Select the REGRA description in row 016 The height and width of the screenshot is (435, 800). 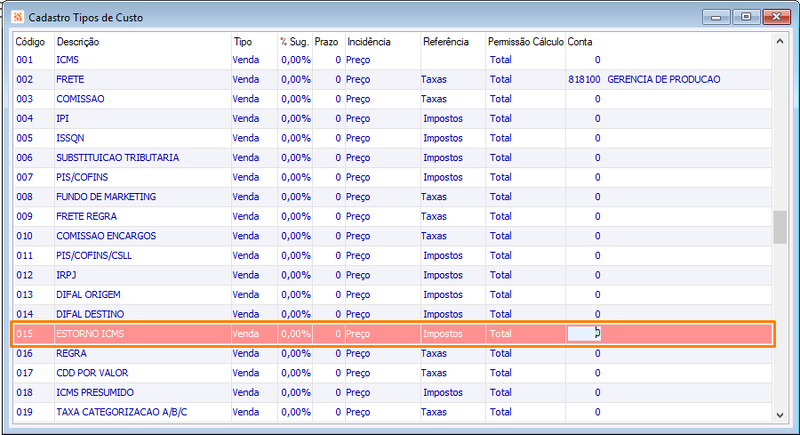[x=71, y=353]
